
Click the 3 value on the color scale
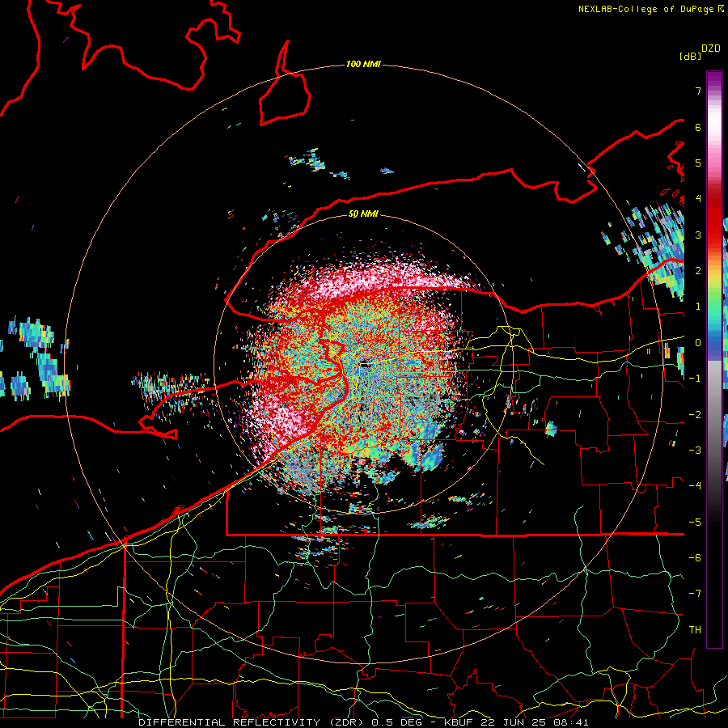(x=698, y=235)
